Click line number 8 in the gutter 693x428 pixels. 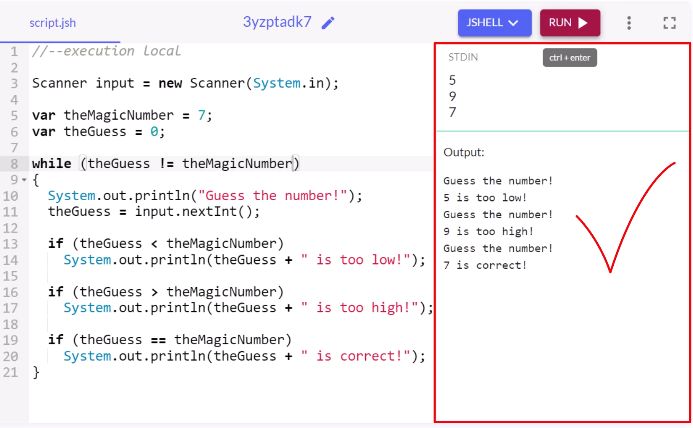coord(13,164)
